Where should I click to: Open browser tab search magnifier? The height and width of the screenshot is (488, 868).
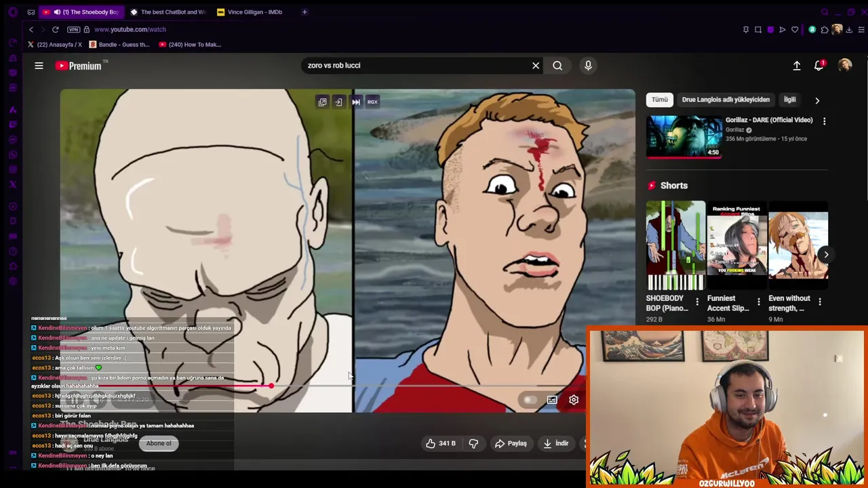(x=825, y=12)
